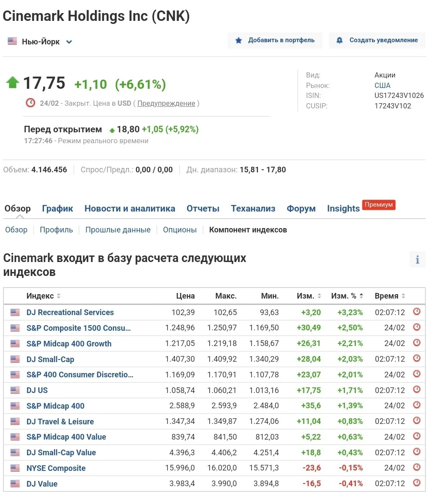Click clock icon in DJ Travel & Leisure row
Image resolution: width=435 pixels, height=504 pixels.
coord(417,421)
